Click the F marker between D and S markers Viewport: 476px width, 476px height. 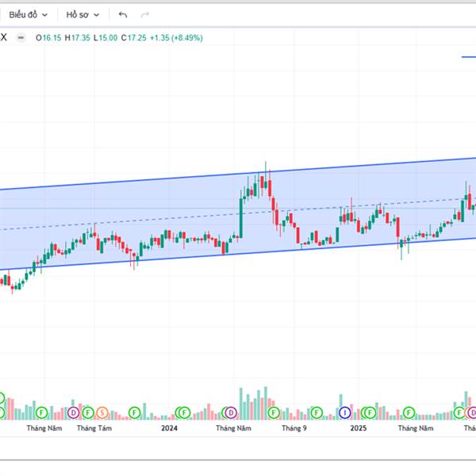point(88,413)
